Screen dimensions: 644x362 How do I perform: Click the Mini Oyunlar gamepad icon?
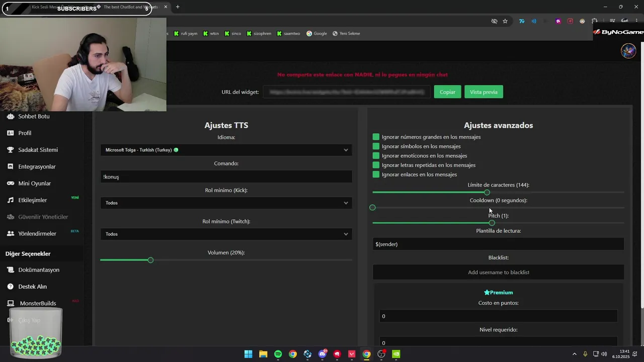click(10, 184)
